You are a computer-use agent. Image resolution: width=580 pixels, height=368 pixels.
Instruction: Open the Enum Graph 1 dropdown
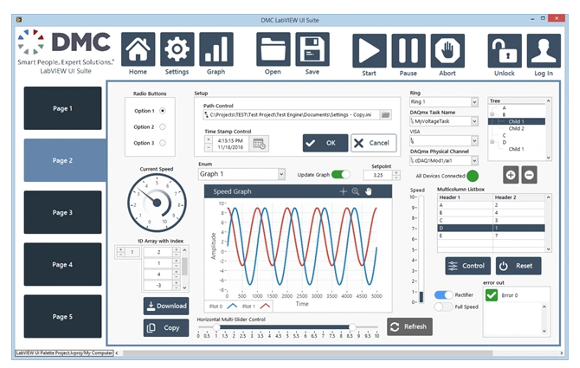[x=281, y=174]
